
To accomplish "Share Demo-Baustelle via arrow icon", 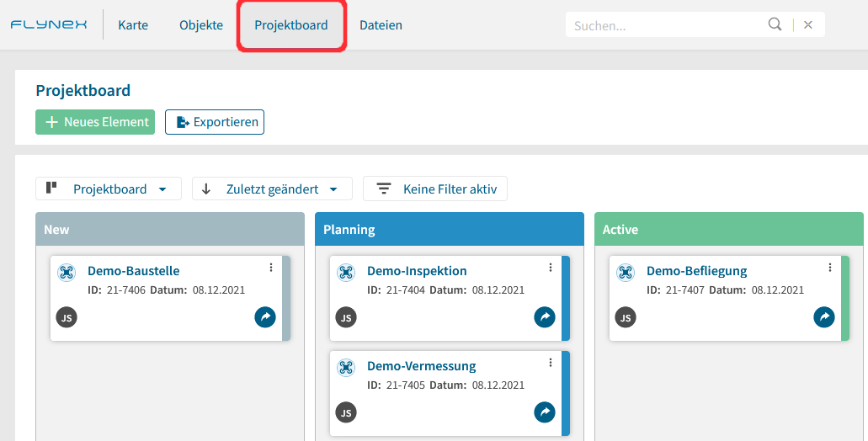I will tap(265, 317).
